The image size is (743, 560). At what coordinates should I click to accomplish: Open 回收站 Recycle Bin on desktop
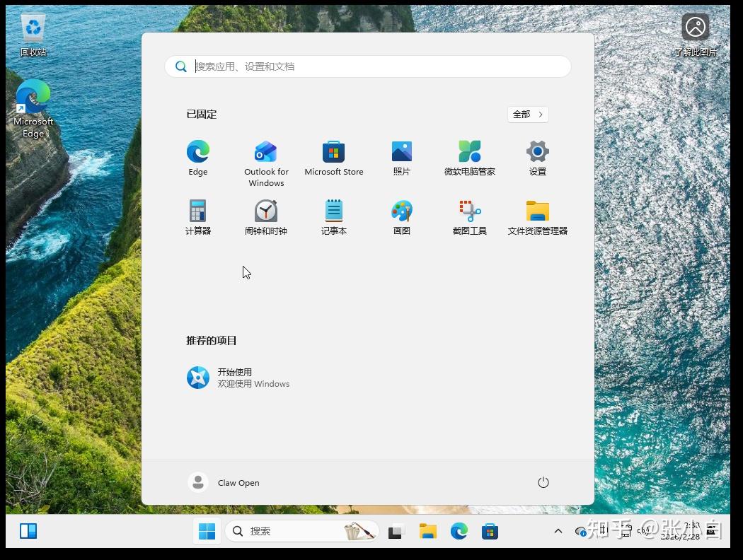tap(33, 35)
